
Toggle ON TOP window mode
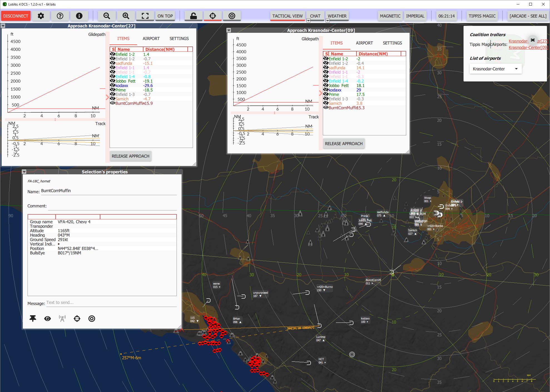coord(165,16)
